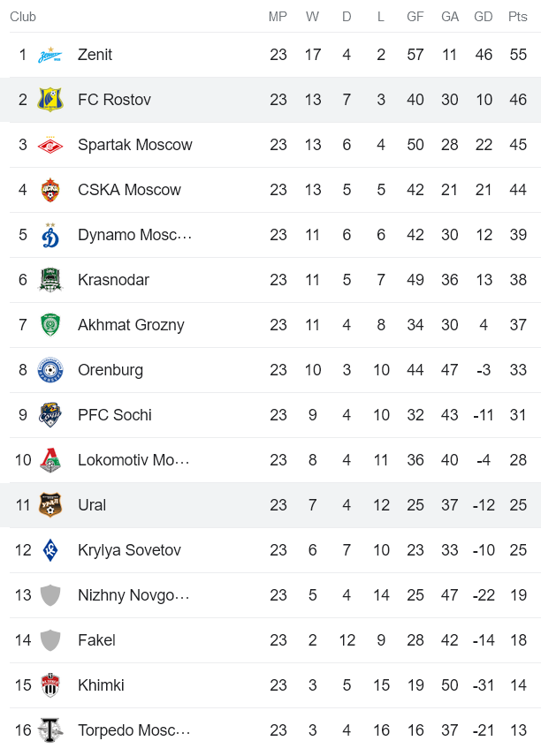Image resolution: width=541 pixels, height=756 pixels.
Task: Click the Spartak Moscow crest
Action: (x=50, y=145)
